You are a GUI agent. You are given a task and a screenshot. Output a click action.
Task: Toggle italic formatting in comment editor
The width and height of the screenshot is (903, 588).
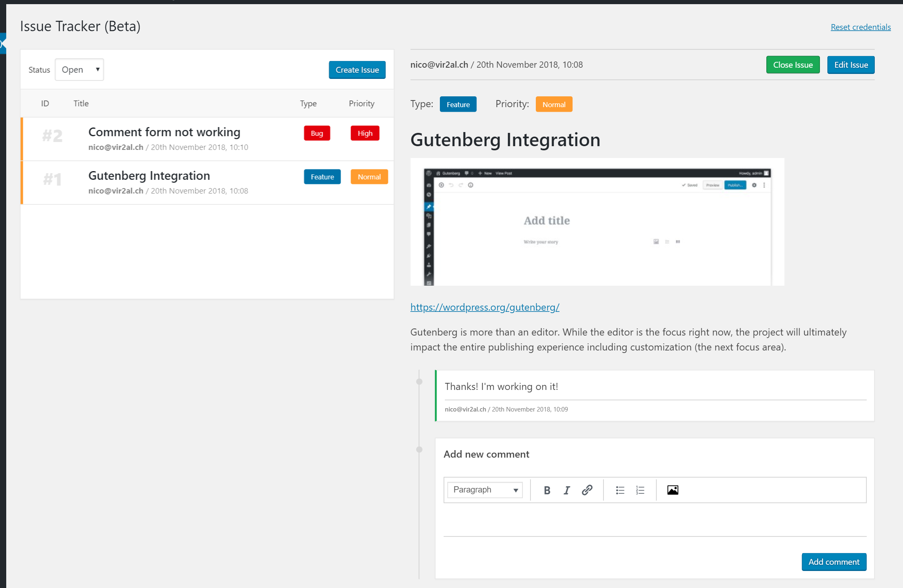(x=567, y=490)
